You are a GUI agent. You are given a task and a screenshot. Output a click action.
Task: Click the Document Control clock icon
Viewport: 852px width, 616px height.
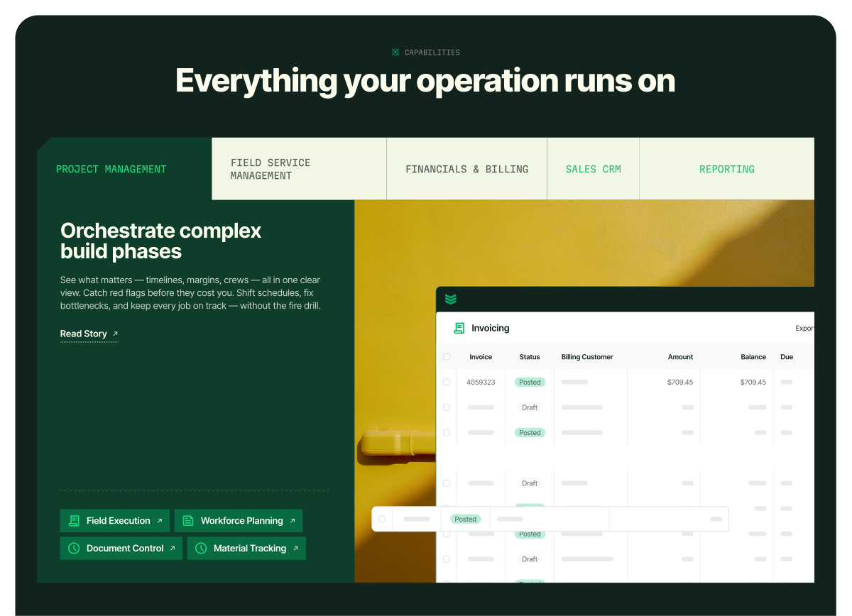(74, 549)
